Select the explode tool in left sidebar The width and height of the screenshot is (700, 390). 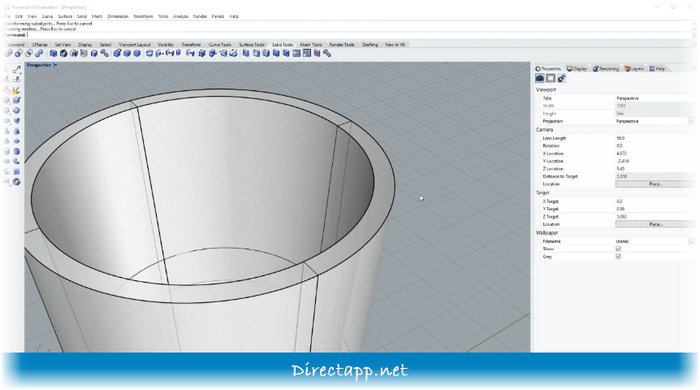coord(17,91)
